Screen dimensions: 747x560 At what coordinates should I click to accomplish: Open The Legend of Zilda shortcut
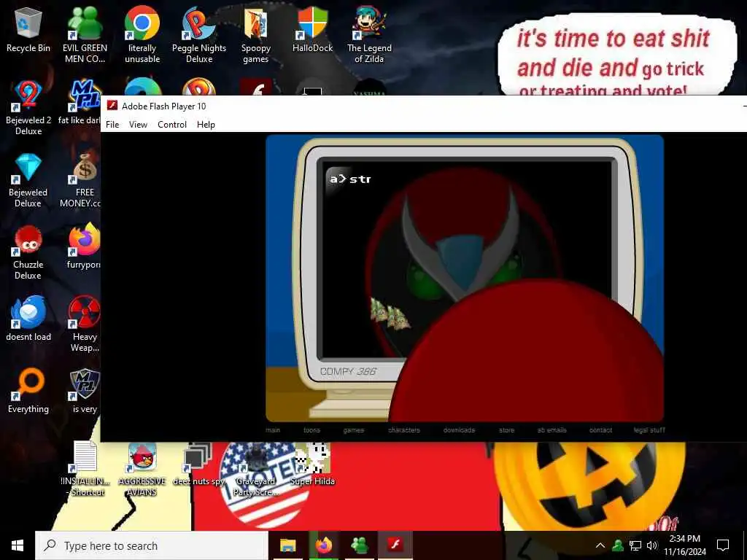click(x=369, y=34)
